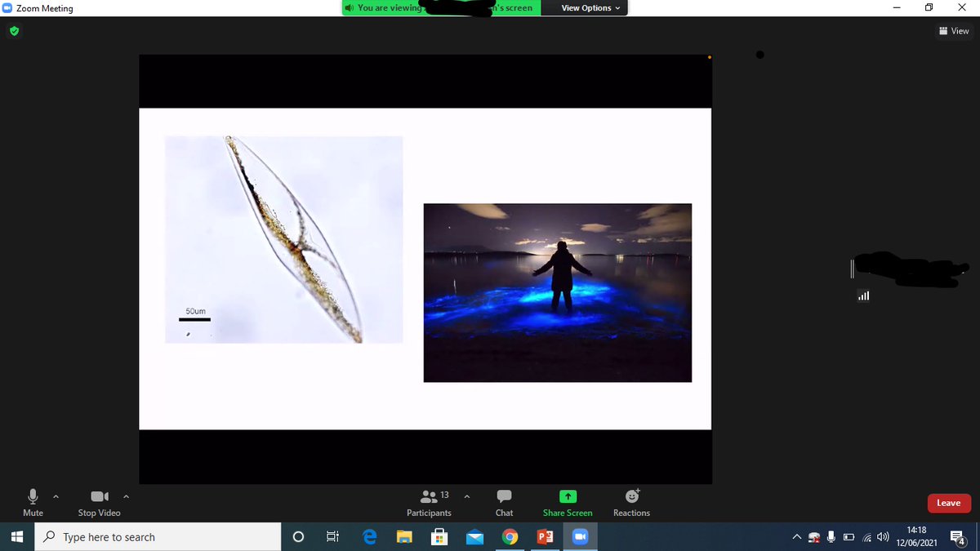The height and width of the screenshot is (551, 980).
Task: Click the View layout button
Action: pyautogui.click(x=954, y=31)
